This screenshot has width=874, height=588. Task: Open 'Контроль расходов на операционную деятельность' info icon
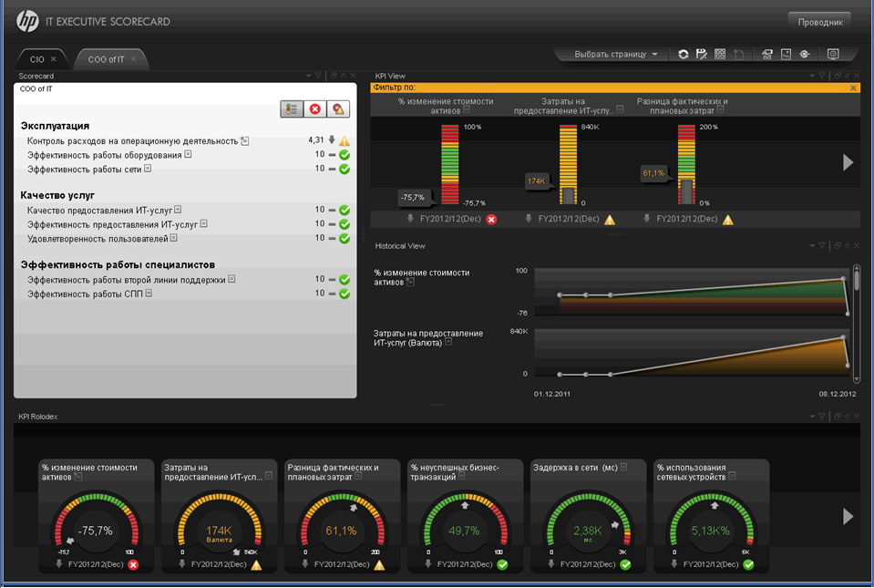point(244,141)
